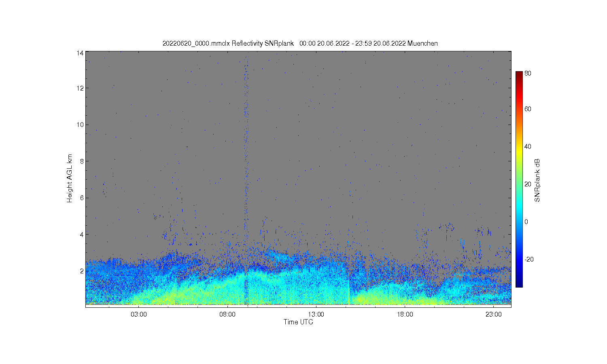The image size is (607, 364).
Task: Click the 10 km height tick label
Action: [80, 125]
